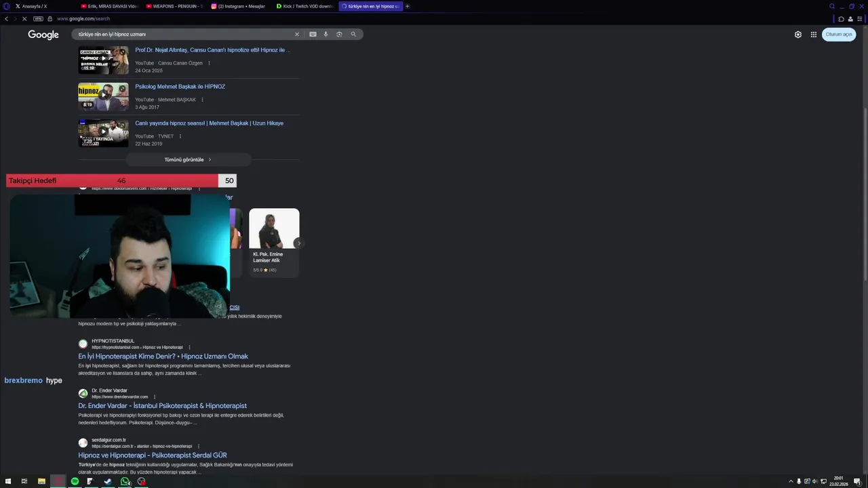
Task: Click the site security padlock icon
Action: pos(50,19)
